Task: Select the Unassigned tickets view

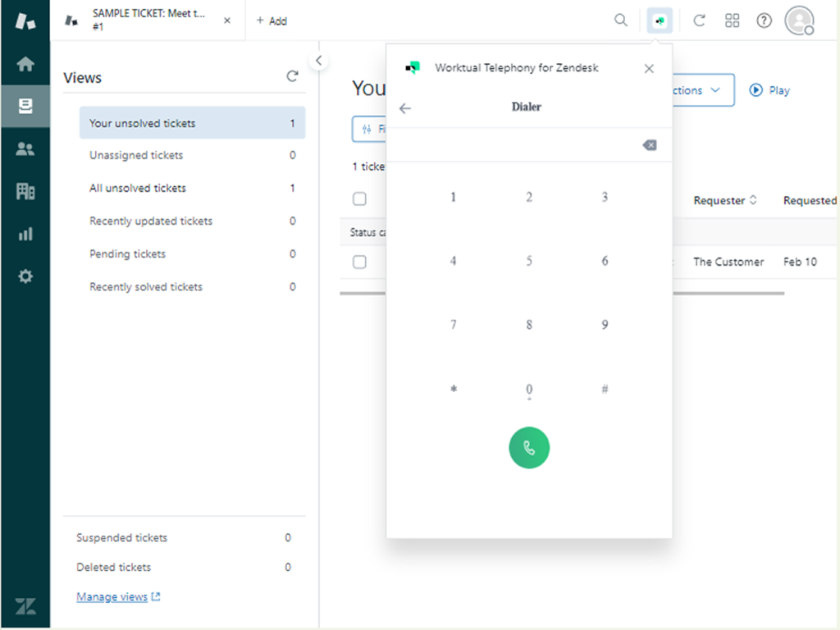Action: [136, 155]
